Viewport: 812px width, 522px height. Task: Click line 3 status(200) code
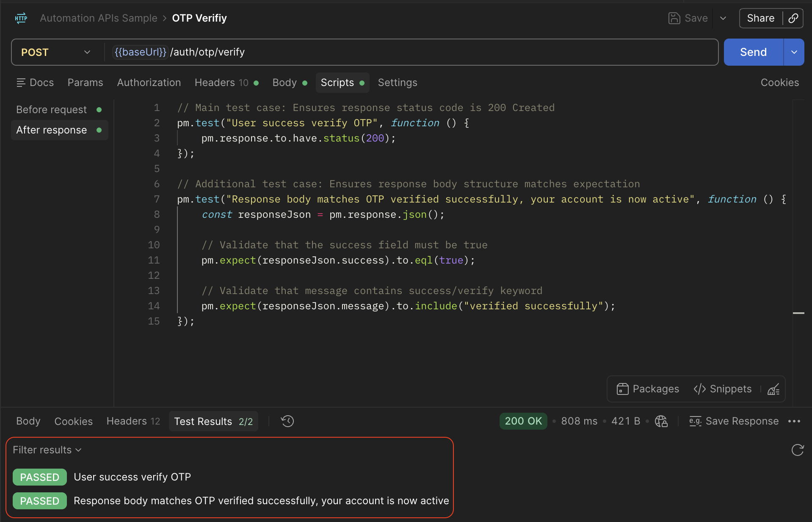pos(298,138)
